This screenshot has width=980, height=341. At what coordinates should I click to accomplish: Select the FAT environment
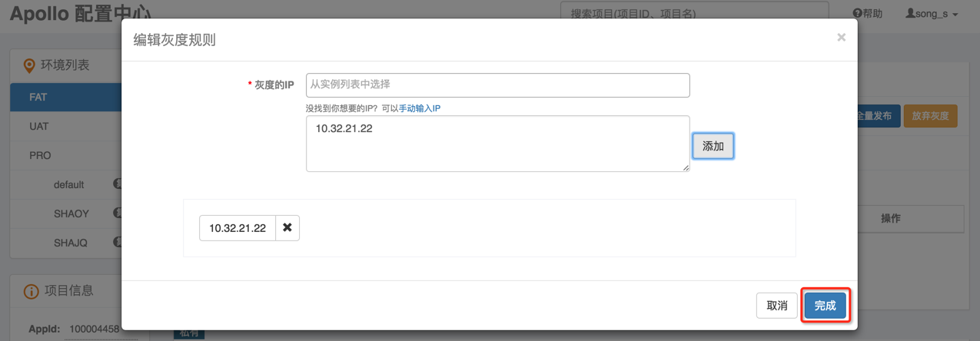[38, 98]
